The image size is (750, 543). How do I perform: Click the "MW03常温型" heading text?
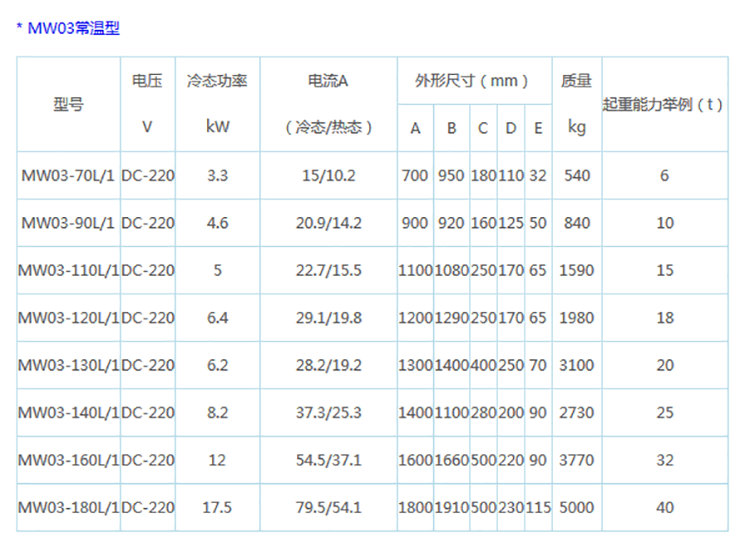pyautogui.click(x=74, y=29)
